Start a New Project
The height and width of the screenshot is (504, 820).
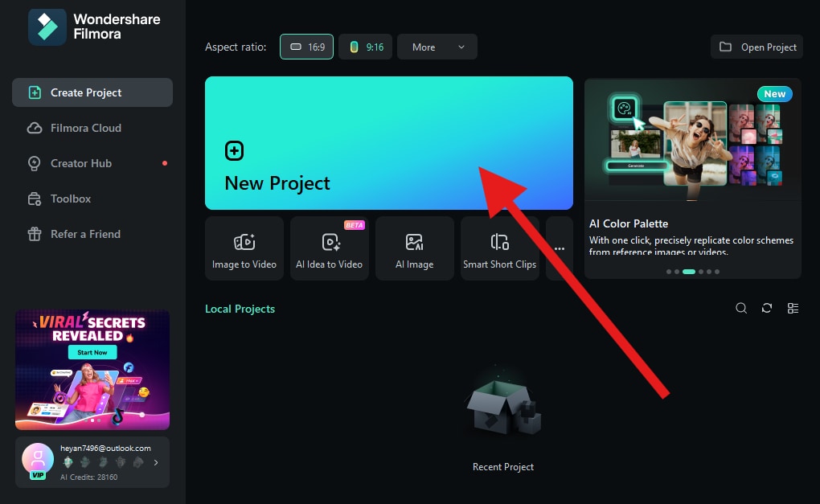388,143
